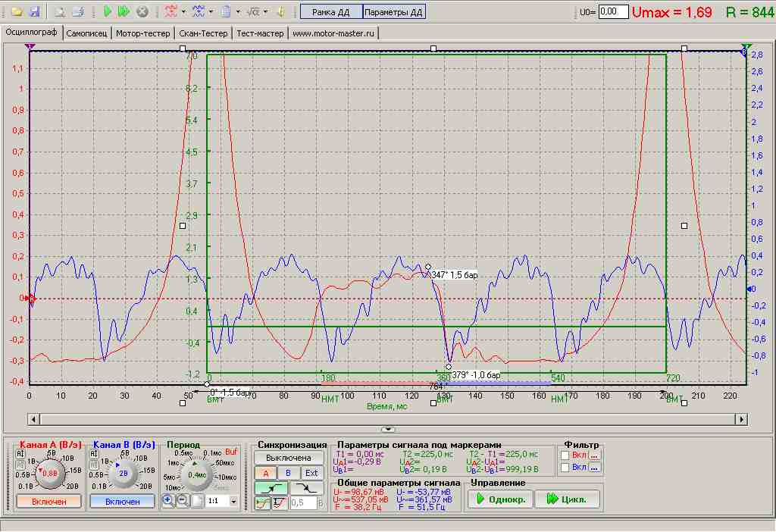Toggle Канал A Включен button

[49, 502]
